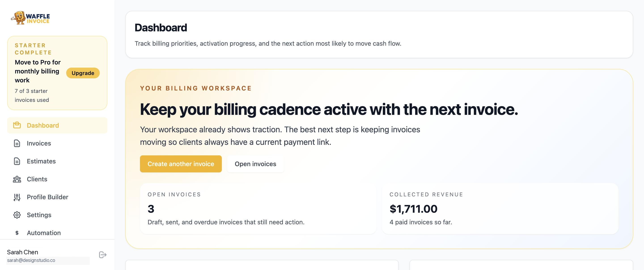
Task: Click the sarah@designstudio.co email text
Action: [x=31, y=260]
